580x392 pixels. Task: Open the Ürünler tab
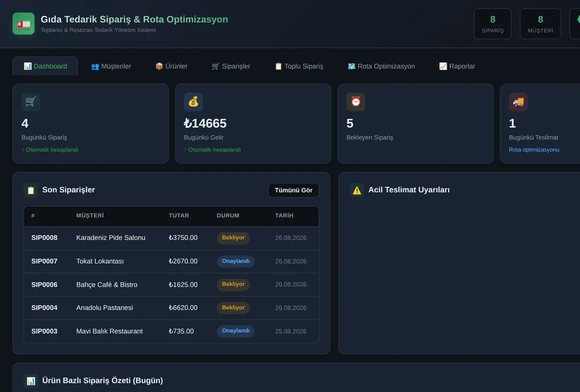coord(171,66)
